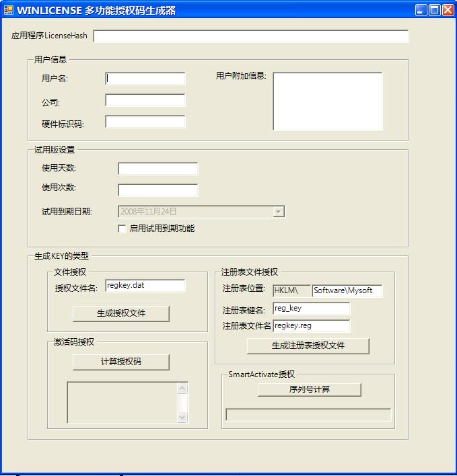Click the SmartActivate serial number output field
Image resolution: width=457 pixels, height=476 pixels.
point(308,415)
